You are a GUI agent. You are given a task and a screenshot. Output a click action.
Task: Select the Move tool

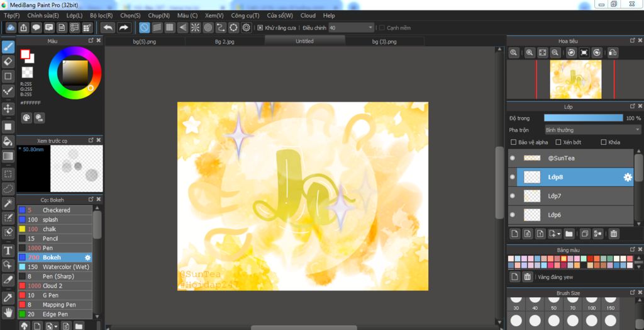(x=8, y=108)
